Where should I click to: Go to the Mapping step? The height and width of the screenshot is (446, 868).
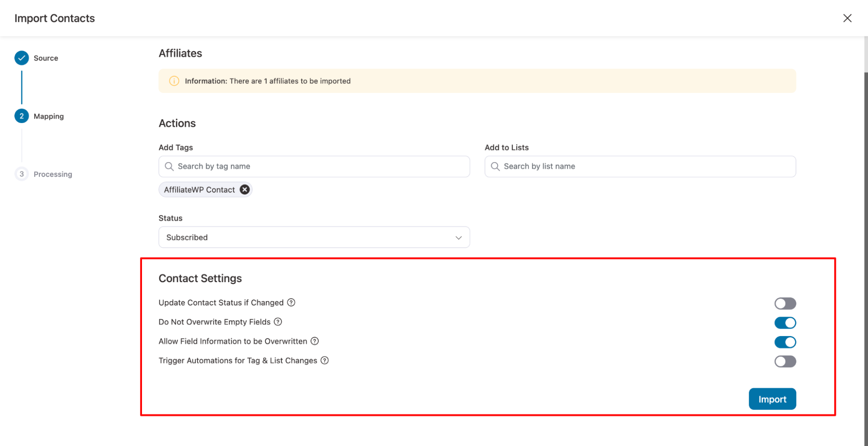(49, 116)
